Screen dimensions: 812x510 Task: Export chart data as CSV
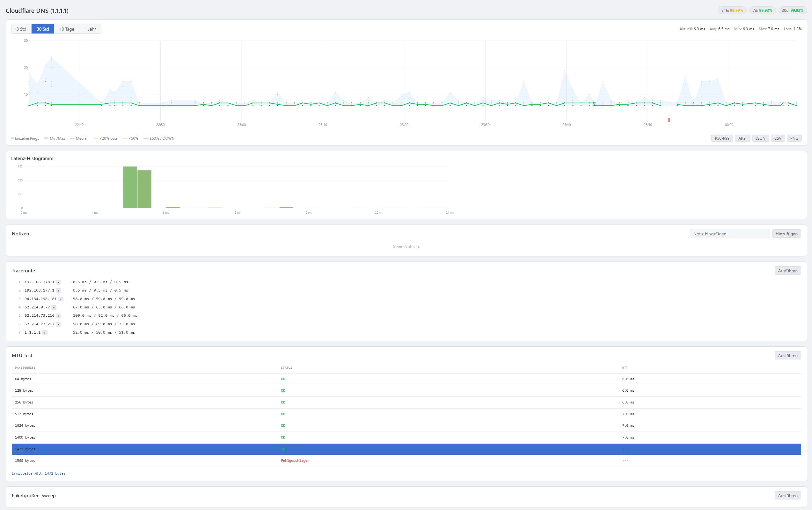click(x=778, y=138)
